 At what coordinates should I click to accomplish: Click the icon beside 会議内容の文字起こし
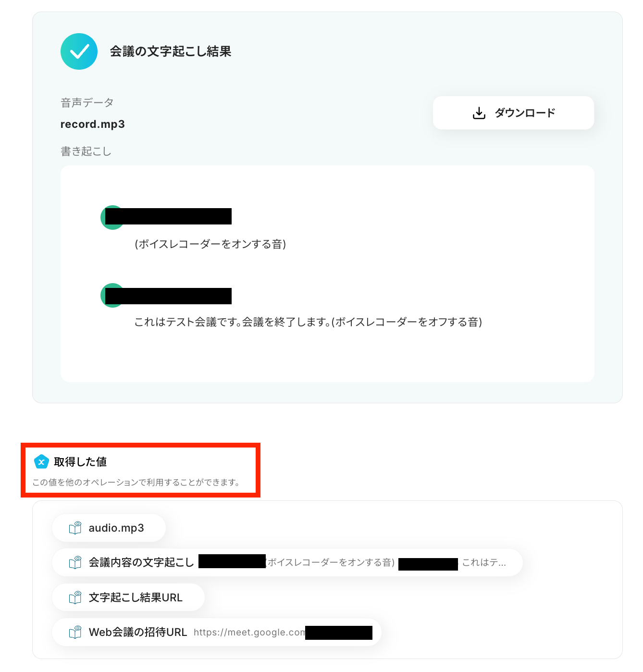click(75, 562)
